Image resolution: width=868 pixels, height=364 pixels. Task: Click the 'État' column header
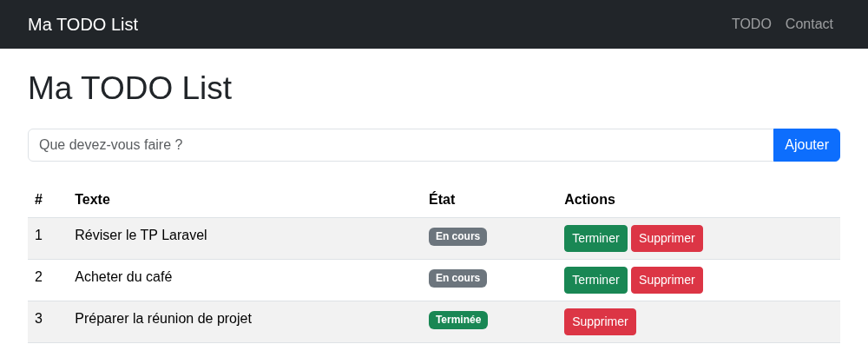coord(442,199)
